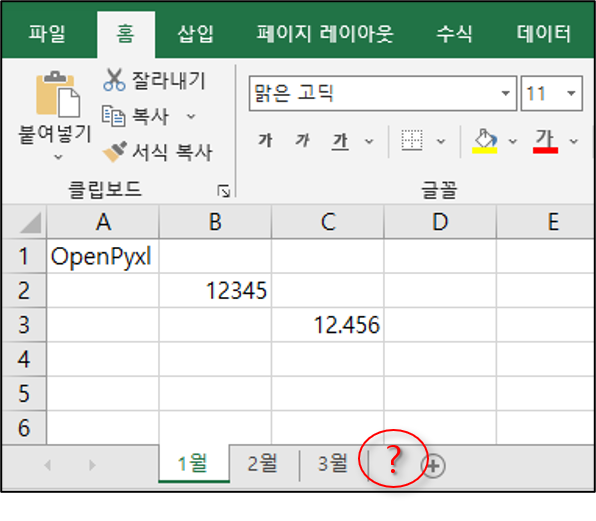Viewport: 596px width, 521px height.
Task: Expand the font color dropdown arrow
Action: (574, 141)
